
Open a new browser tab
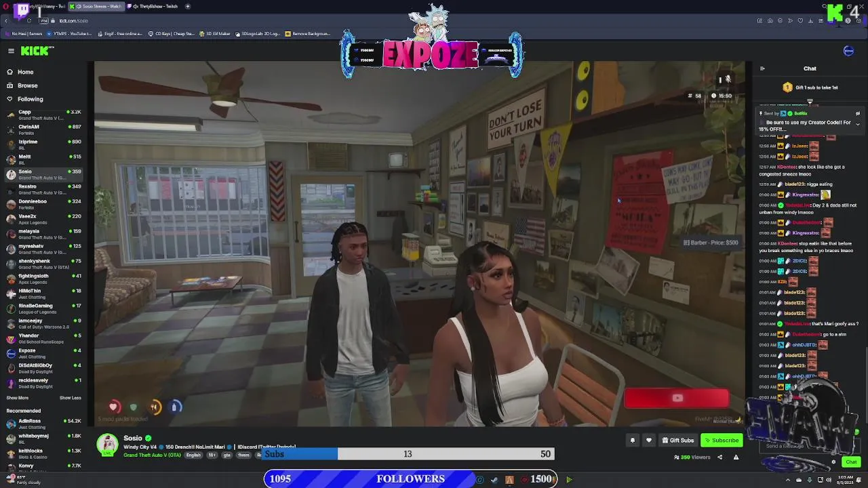[188, 6]
